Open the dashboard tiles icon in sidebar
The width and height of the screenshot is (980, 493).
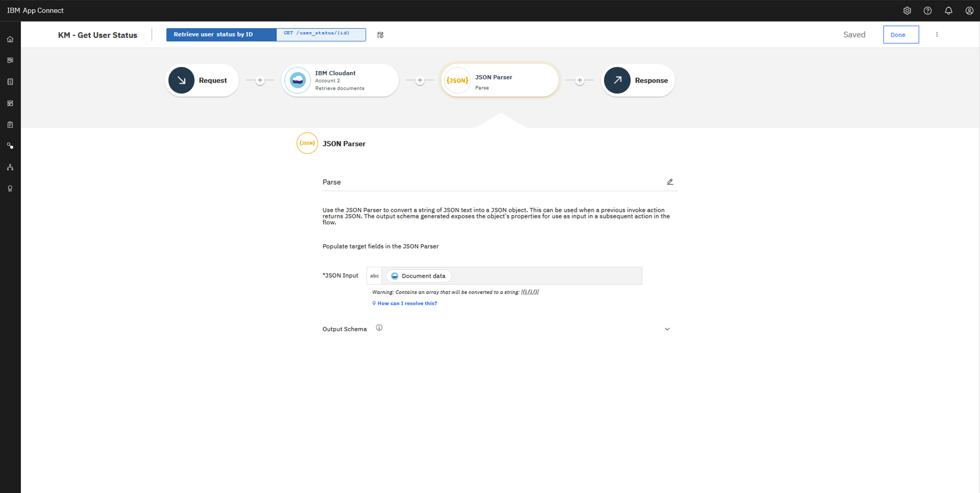click(x=10, y=60)
